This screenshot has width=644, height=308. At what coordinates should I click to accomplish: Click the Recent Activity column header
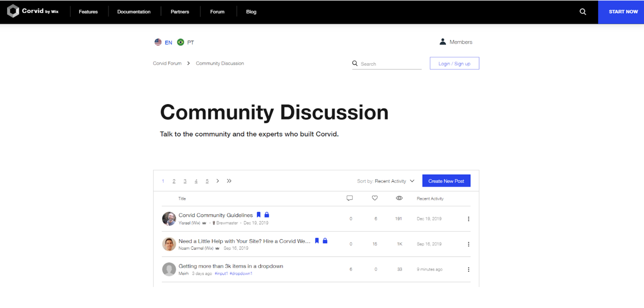(430, 198)
